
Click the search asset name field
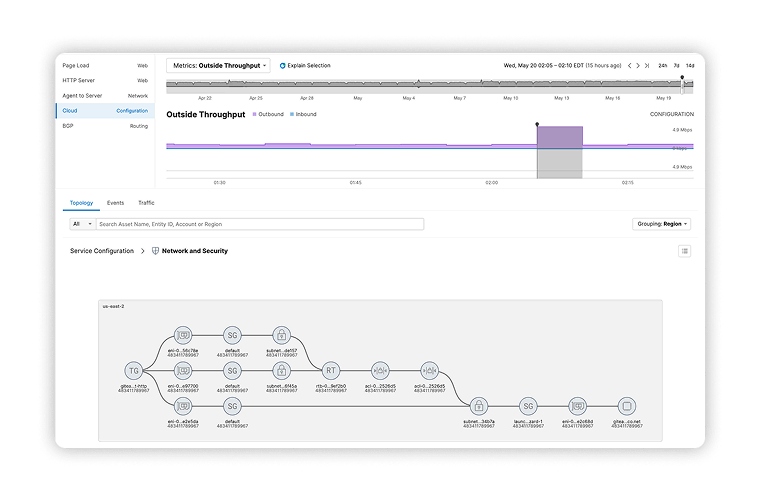coord(260,224)
